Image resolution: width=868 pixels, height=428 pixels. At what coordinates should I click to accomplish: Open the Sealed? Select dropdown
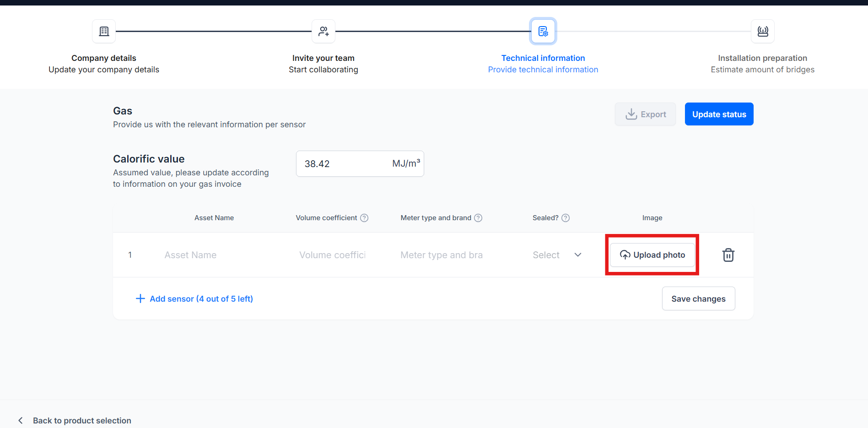(557, 255)
